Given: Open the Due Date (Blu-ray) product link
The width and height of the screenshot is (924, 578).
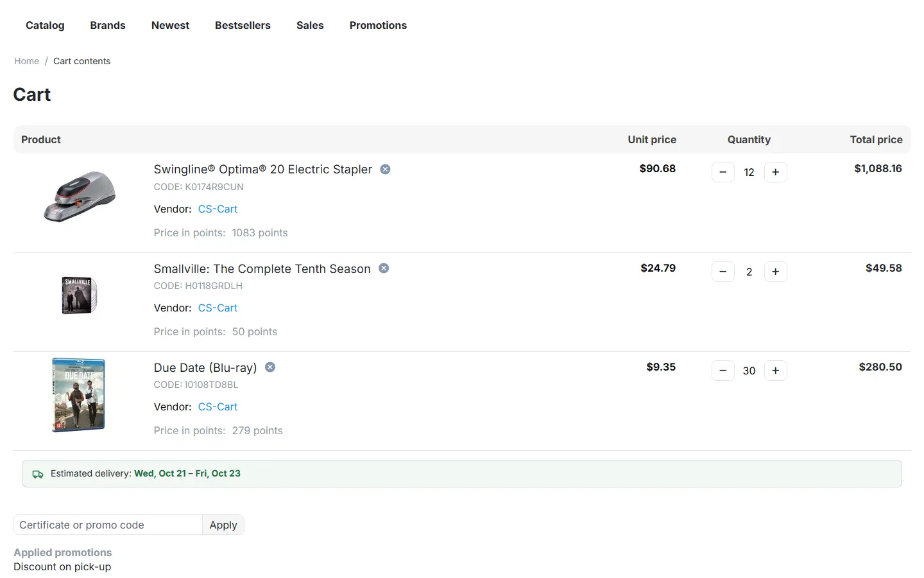Looking at the screenshot, I should point(205,367).
